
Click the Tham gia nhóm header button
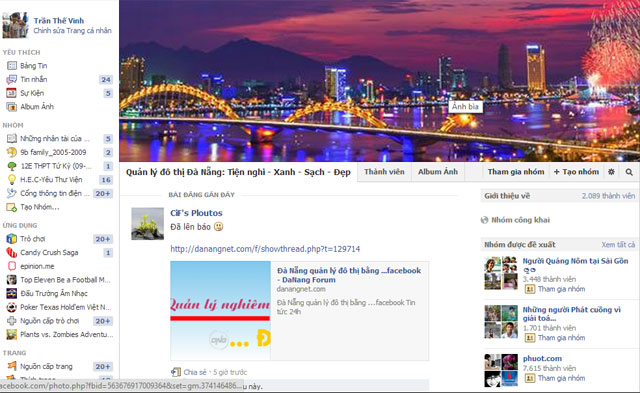pos(516,172)
